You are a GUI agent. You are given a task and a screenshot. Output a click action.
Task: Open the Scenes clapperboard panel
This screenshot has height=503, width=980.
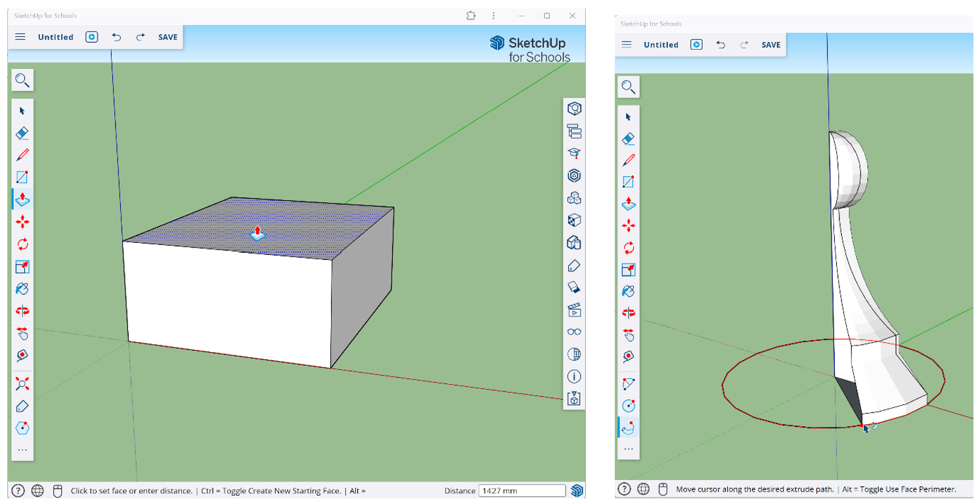tap(574, 309)
